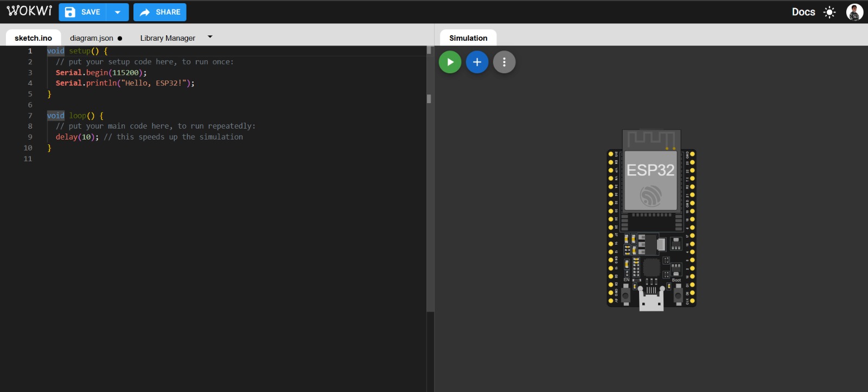Click the Boot button on the ESP32 board
The image size is (868, 392).
(x=678, y=295)
